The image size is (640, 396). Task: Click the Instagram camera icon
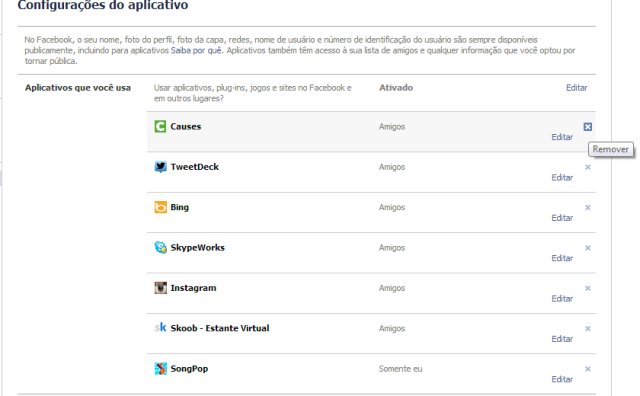(160, 288)
